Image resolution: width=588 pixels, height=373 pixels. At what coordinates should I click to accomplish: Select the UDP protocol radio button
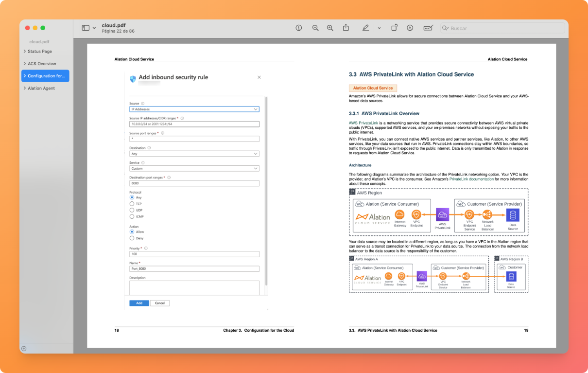[x=132, y=211]
